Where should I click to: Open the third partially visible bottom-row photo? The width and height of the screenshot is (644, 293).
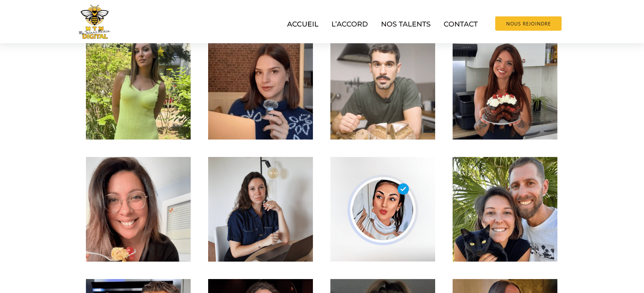pos(383,286)
